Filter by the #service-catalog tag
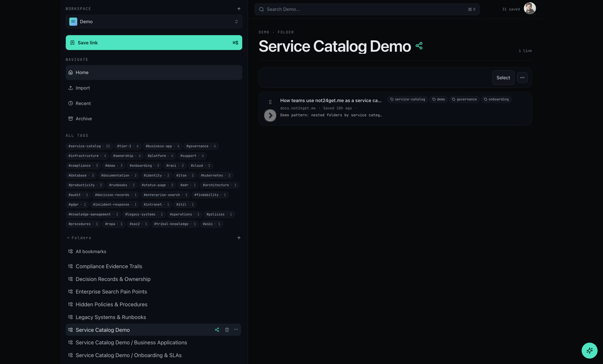Viewport: 603px width, 364px height. [x=89, y=146]
